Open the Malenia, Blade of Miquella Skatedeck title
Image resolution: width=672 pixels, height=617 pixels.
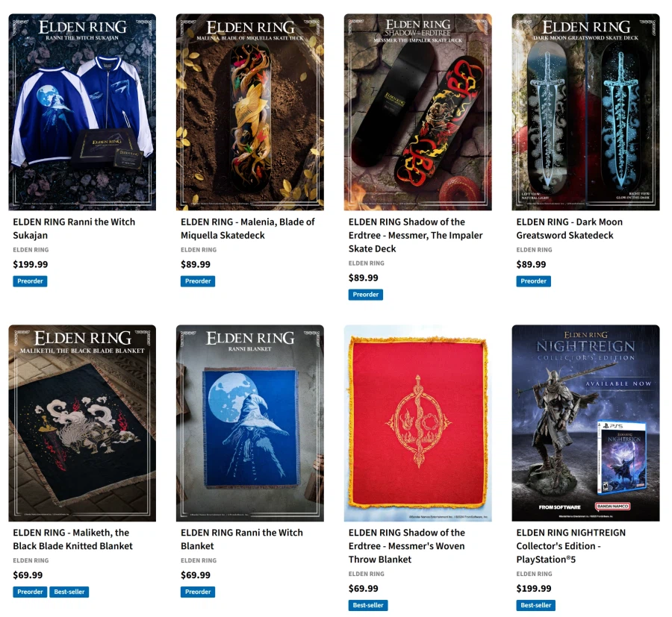tap(247, 228)
